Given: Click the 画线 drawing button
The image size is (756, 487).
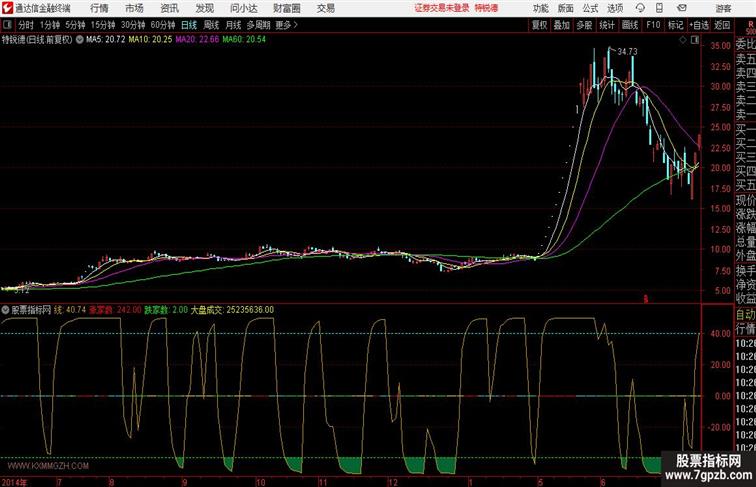Looking at the screenshot, I should (630, 25).
